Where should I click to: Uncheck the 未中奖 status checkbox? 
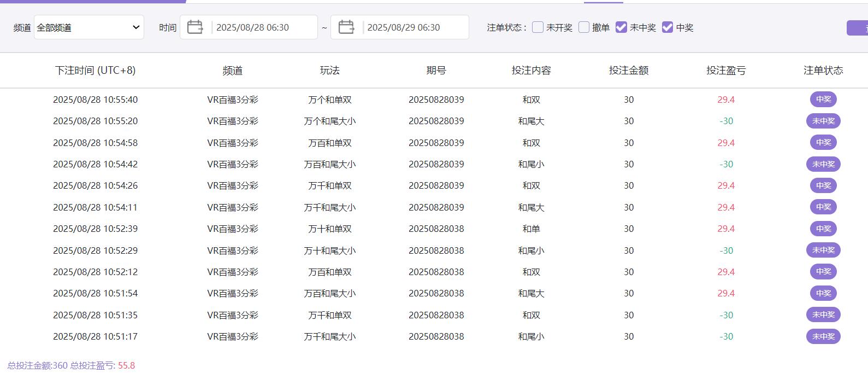(x=621, y=27)
